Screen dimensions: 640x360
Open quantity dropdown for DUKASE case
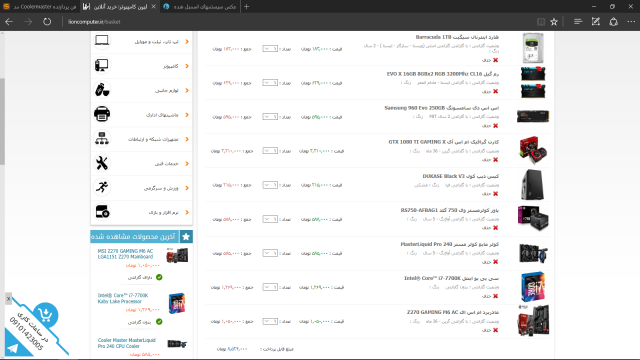270,185
